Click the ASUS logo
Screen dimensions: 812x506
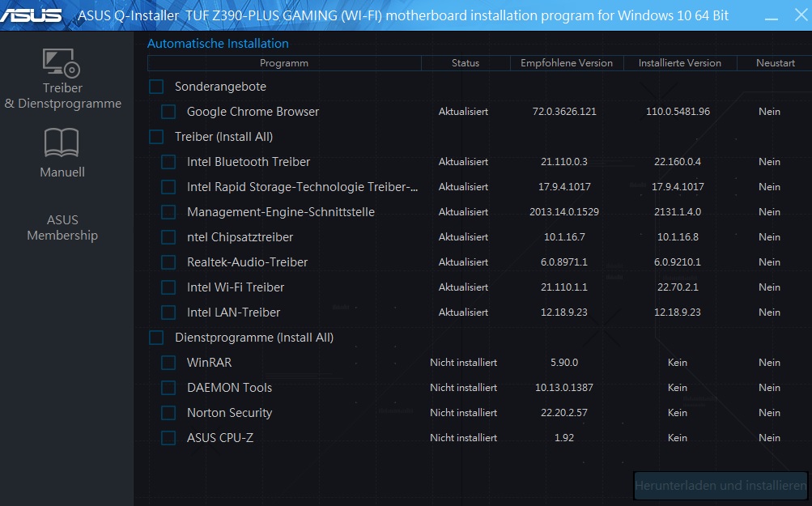tap(31, 15)
